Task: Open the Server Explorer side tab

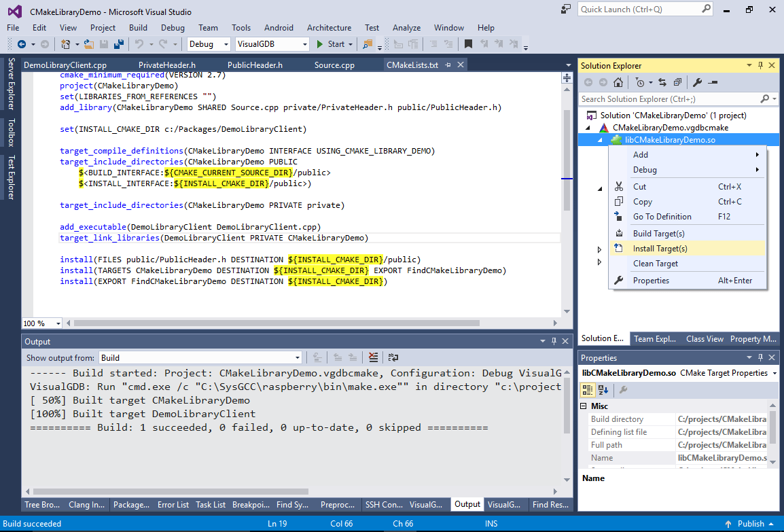Action: 11,84
